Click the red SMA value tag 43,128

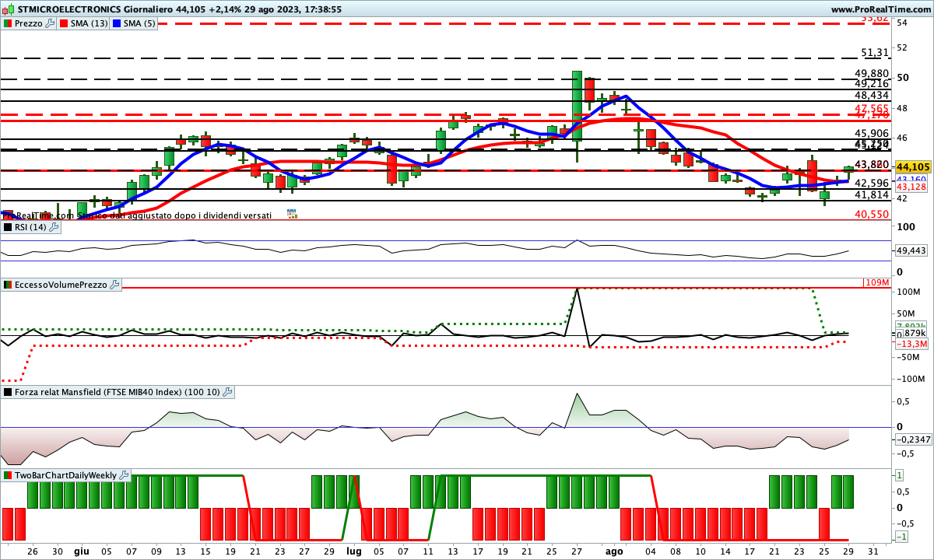911,187
